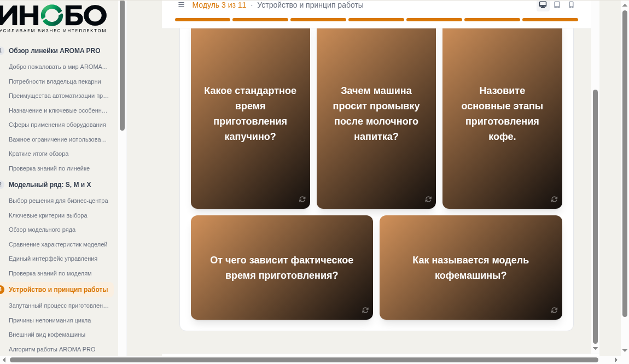
Task: Flip icon on основные этапы card
Action: [x=555, y=199]
